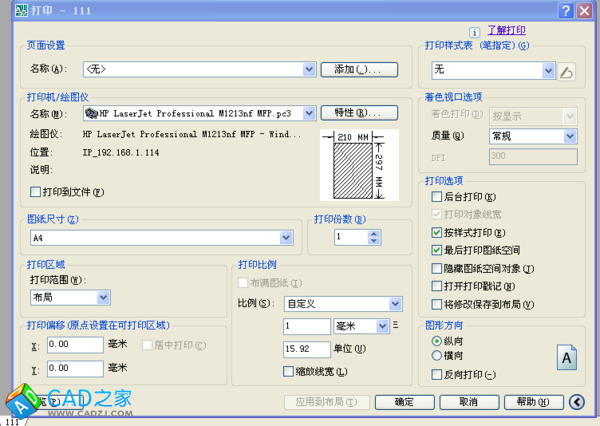Image resolution: width=600 pixels, height=426 pixels.
Task: Click the 特性 printer properties button
Action: tap(359, 113)
